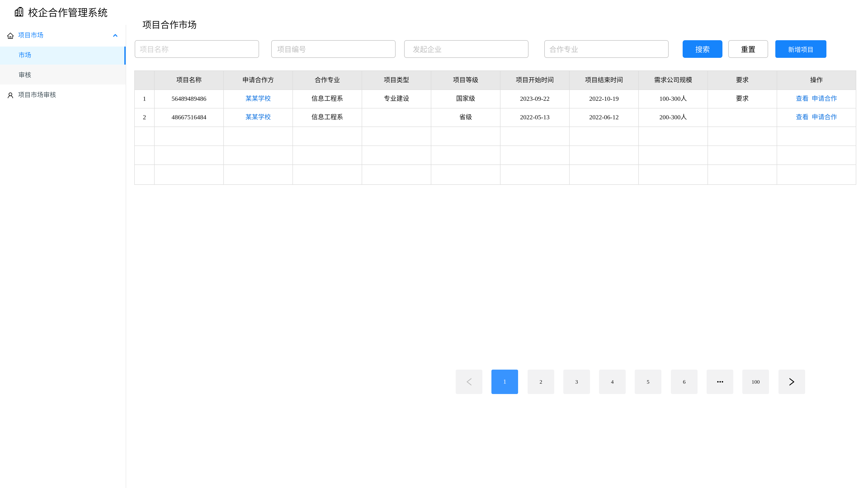The height and width of the screenshot is (488, 868).
Task: Click the home icon beside 项目市场
Action: 10,36
